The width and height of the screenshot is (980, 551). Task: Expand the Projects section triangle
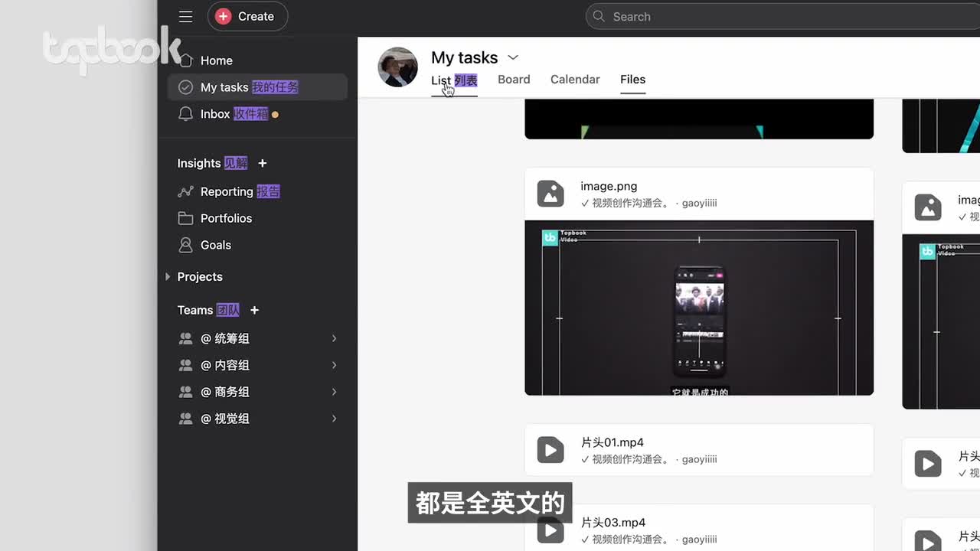tap(168, 277)
